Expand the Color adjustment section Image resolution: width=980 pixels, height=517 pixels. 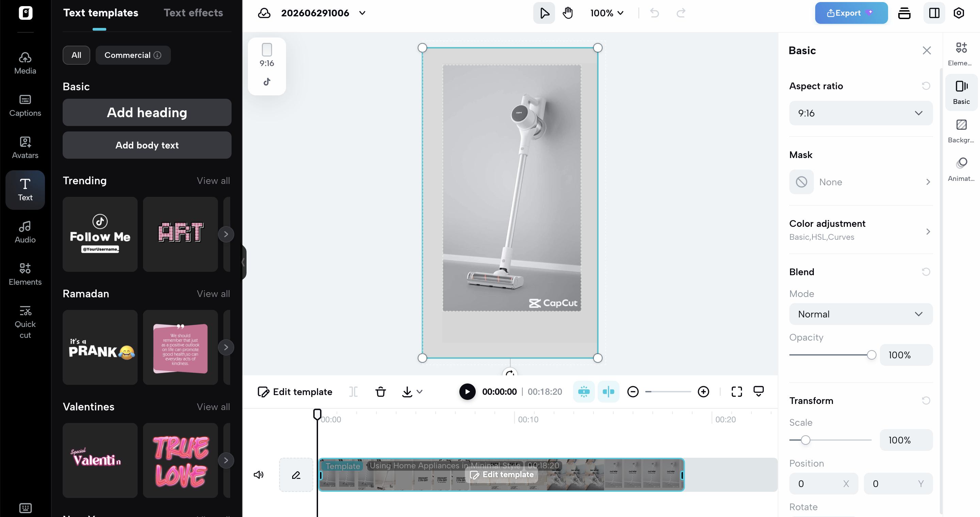click(x=860, y=230)
